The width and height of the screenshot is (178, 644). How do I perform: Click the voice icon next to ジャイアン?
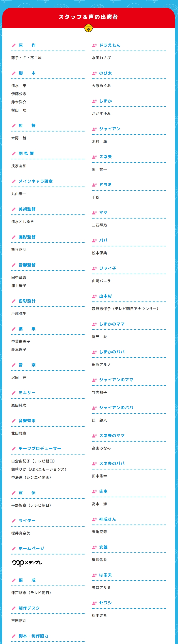(x=94, y=129)
